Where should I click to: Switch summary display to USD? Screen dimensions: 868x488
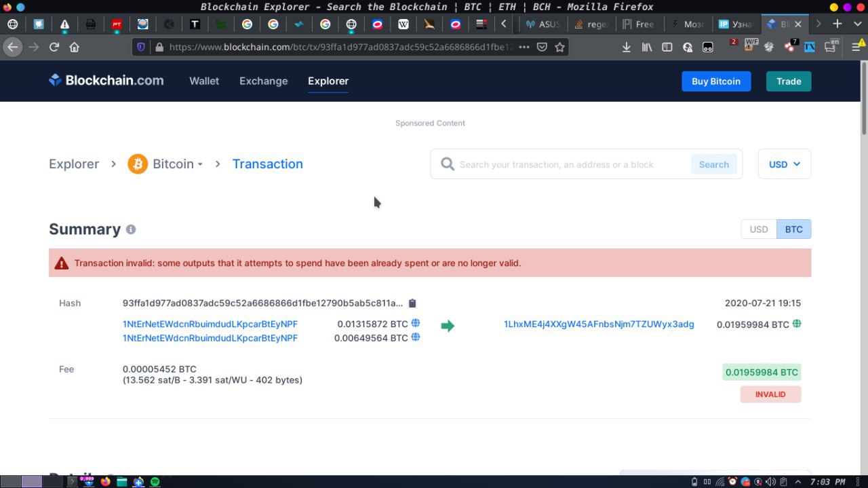(758, 229)
